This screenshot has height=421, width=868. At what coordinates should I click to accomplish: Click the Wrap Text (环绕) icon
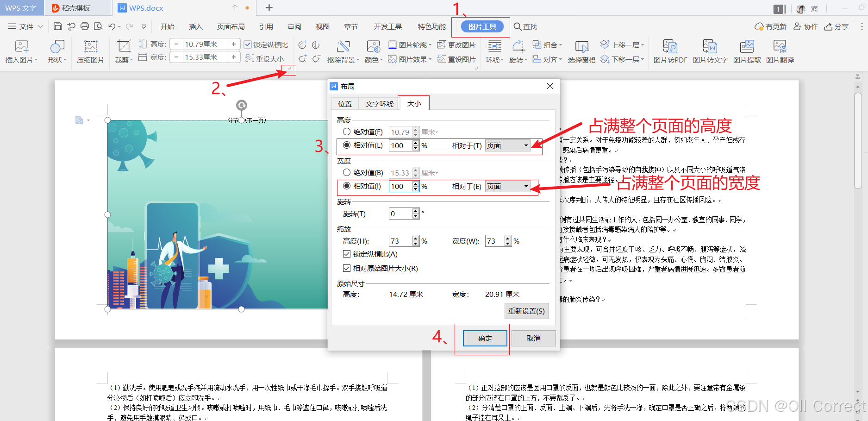(494, 47)
